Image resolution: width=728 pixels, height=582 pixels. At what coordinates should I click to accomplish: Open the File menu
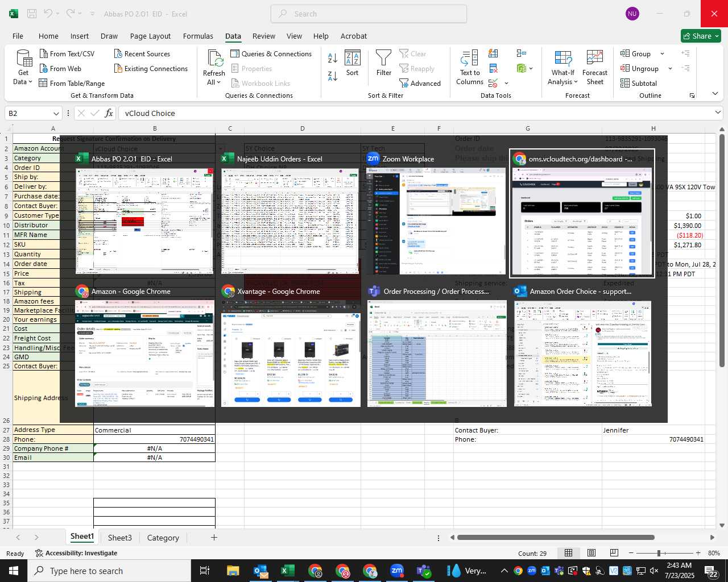click(x=18, y=36)
